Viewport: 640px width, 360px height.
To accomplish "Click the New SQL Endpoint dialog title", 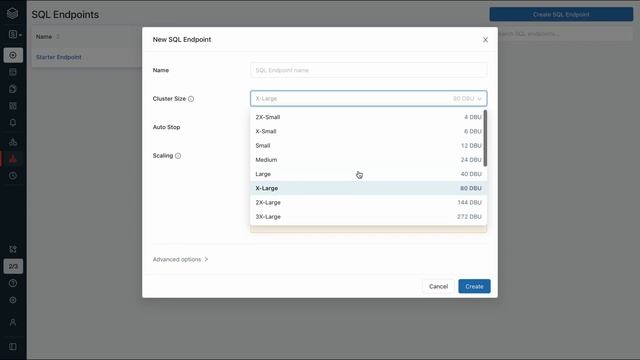I will [182, 40].
